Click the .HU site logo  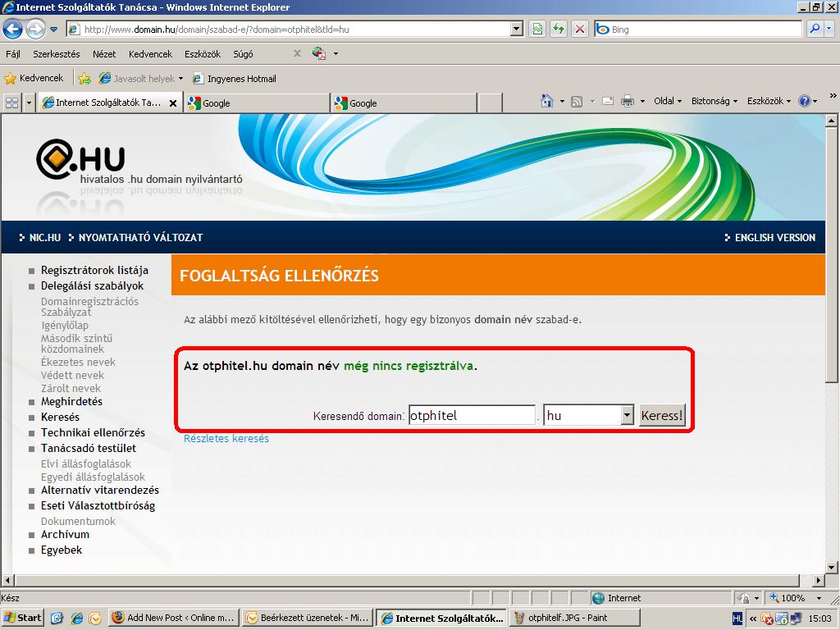click(x=80, y=157)
